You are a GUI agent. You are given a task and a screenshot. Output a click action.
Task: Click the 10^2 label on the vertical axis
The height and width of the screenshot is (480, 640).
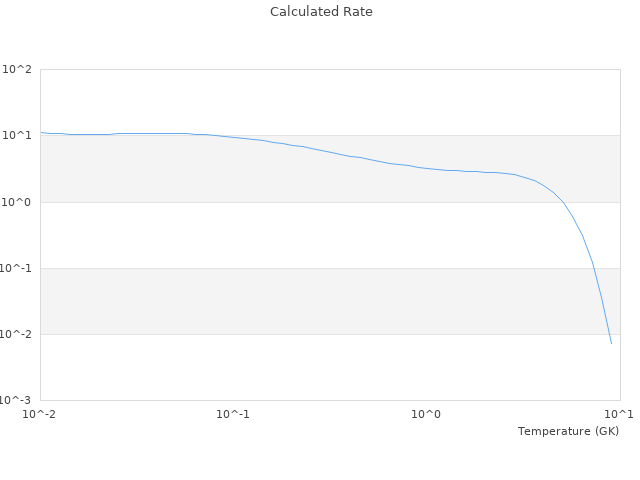[18, 70]
